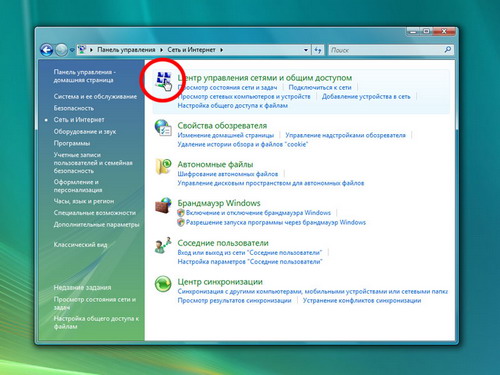
Task: Open Оформление и персонализация
Action: coord(78,186)
